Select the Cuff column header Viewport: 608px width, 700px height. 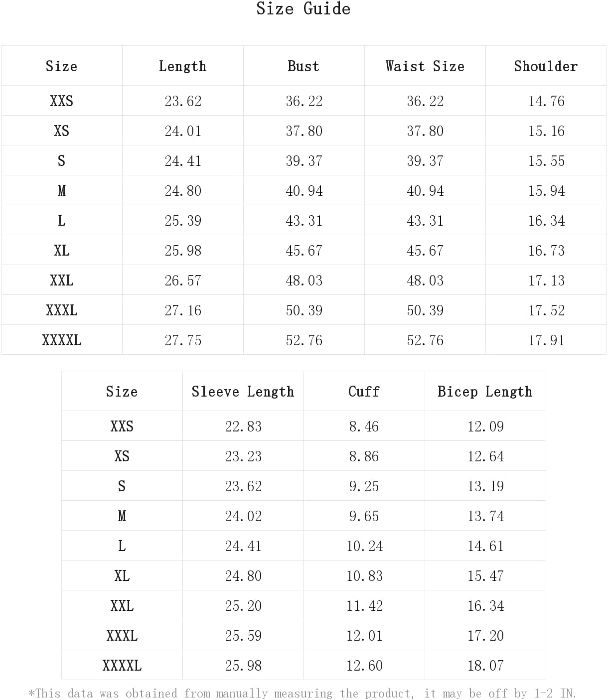[x=364, y=392]
